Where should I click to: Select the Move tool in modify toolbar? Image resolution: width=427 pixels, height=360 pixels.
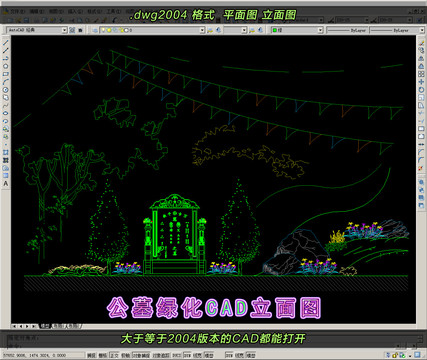point(421,82)
